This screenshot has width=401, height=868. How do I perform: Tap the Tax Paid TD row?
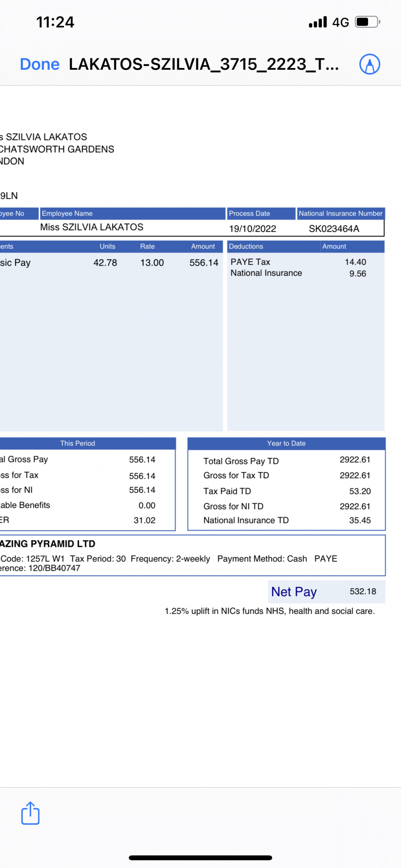pos(286,491)
